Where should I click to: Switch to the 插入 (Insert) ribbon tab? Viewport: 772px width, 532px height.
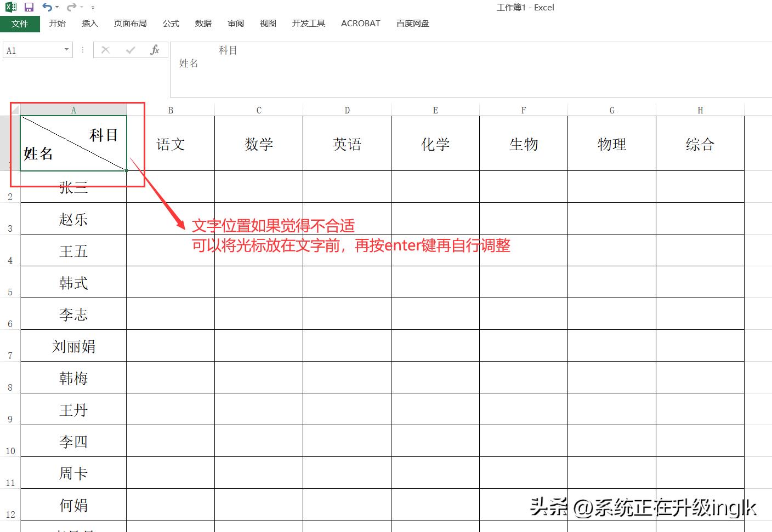(x=89, y=24)
